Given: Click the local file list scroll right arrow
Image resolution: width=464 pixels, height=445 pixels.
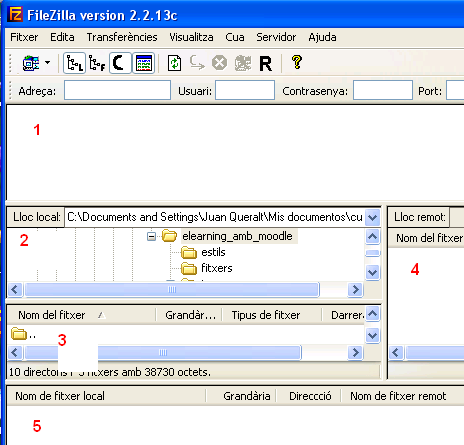Looking at the screenshot, I should 355,352.
